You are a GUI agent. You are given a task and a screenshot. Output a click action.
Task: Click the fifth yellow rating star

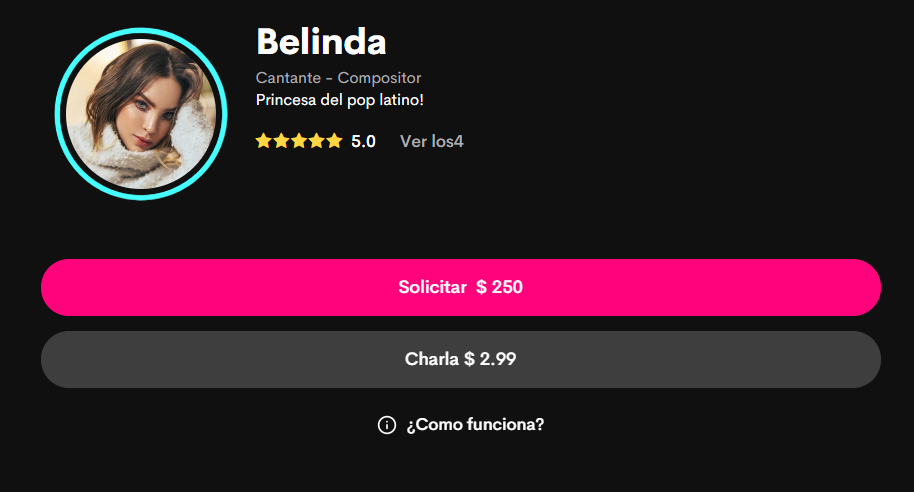point(334,140)
